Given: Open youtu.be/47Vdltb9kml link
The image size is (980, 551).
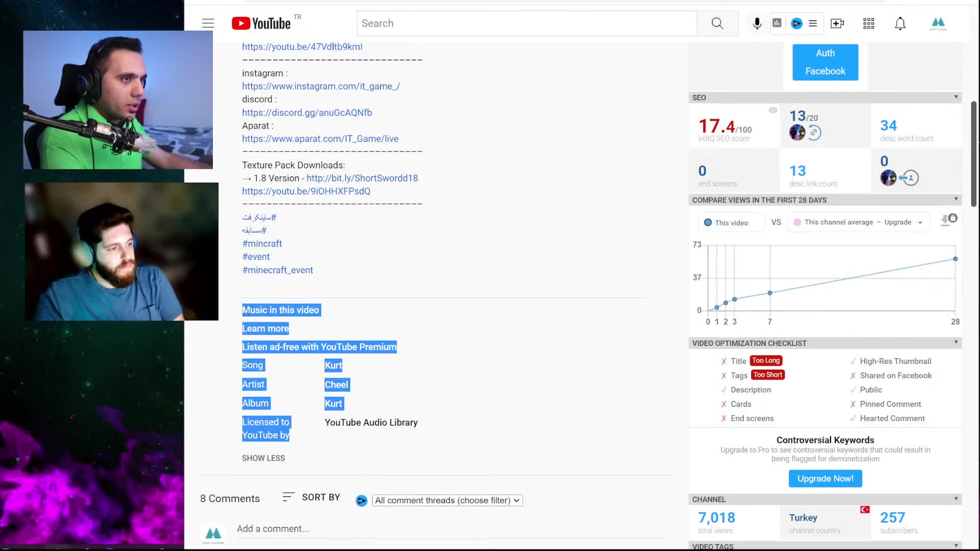Looking at the screenshot, I should click(x=302, y=46).
